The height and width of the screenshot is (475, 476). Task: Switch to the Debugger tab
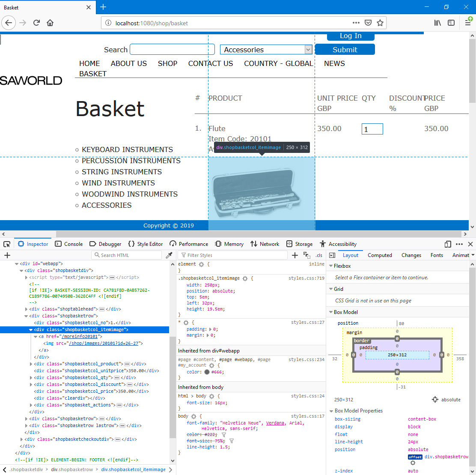coord(105,244)
